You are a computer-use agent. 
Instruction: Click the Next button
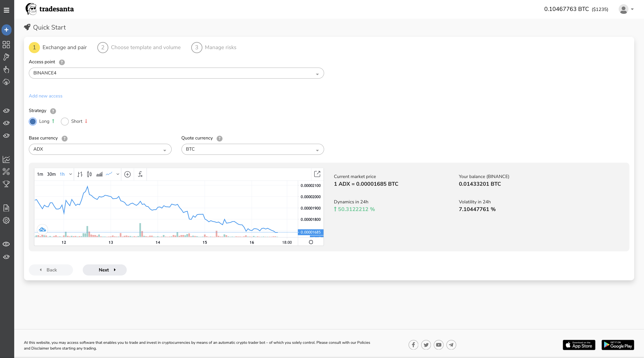104,270
